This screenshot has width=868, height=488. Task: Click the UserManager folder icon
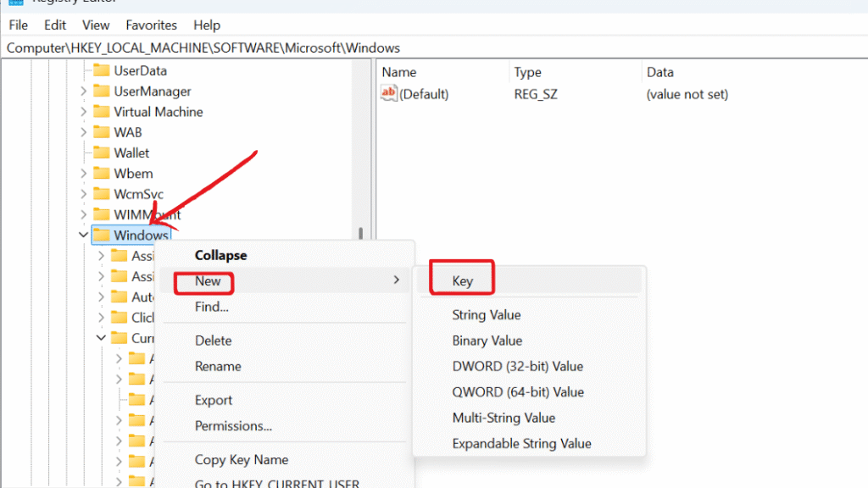coord(102,91)
